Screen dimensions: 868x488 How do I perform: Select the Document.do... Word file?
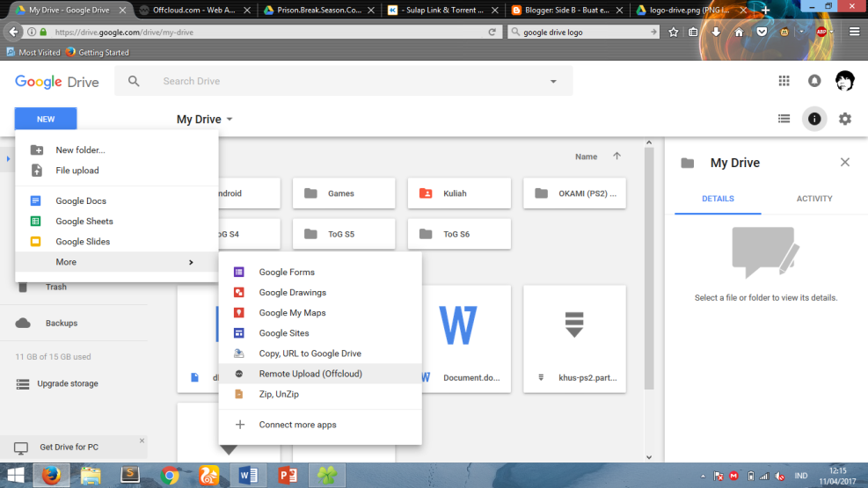[466, 339]
